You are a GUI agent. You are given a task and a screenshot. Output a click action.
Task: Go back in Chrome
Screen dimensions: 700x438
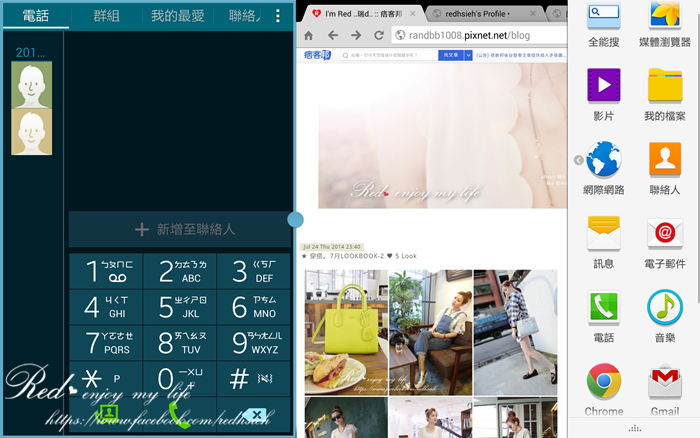point(333,35)
